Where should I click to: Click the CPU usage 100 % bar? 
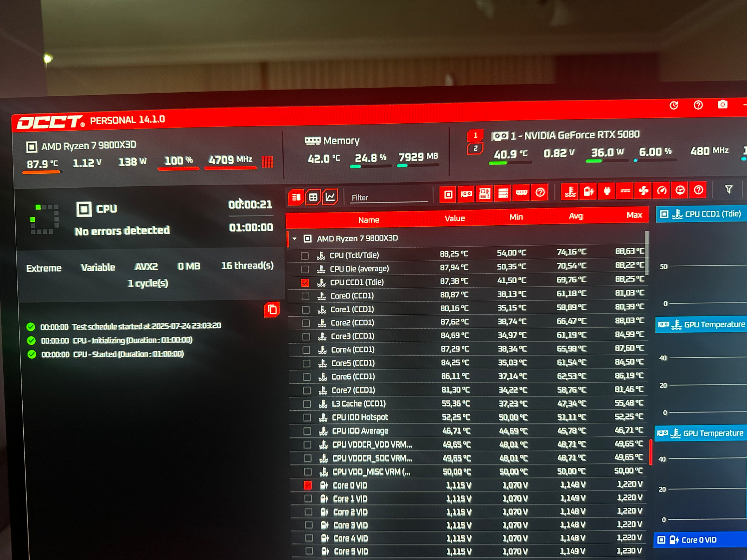coord(178,168)
